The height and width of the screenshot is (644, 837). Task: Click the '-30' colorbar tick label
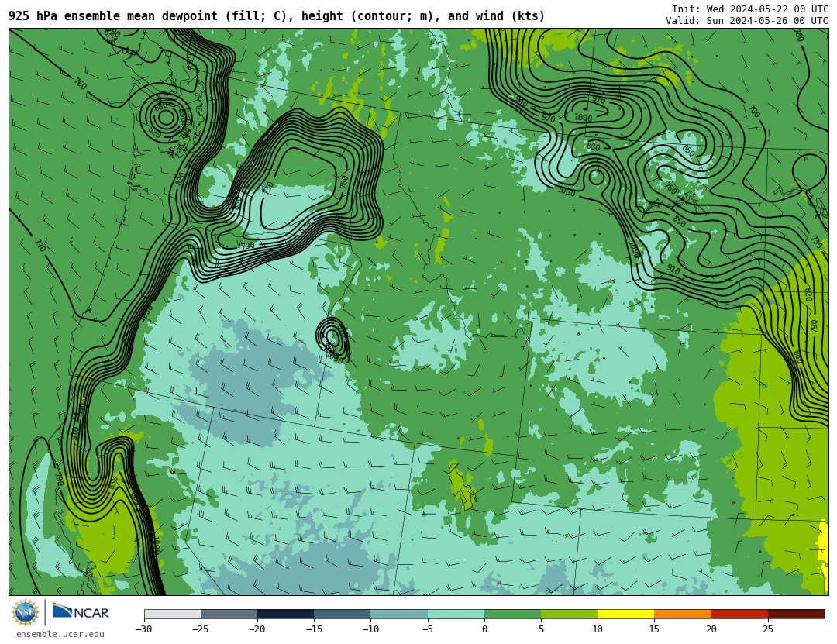pyautogui.click(x=143, y=629)
